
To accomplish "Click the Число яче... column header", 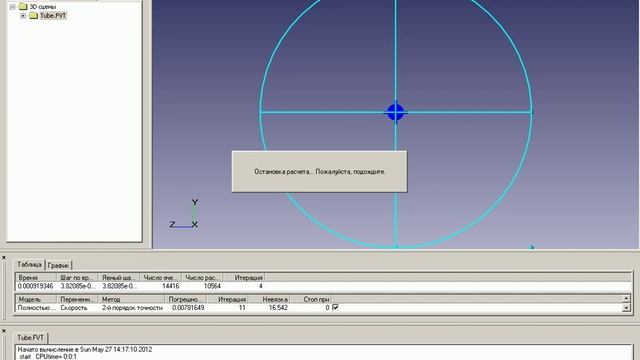I will pos(160,277).
